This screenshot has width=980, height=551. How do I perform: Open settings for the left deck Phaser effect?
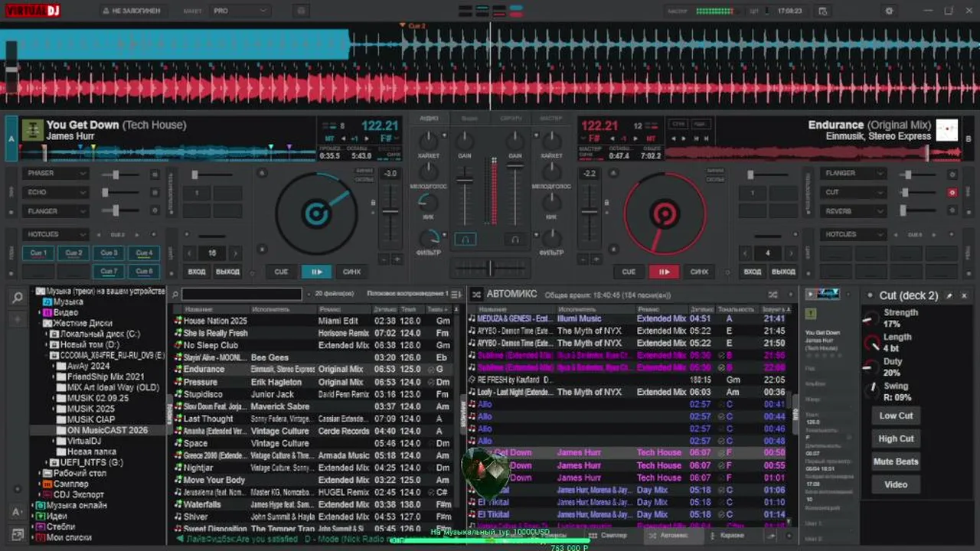[155, 174]
